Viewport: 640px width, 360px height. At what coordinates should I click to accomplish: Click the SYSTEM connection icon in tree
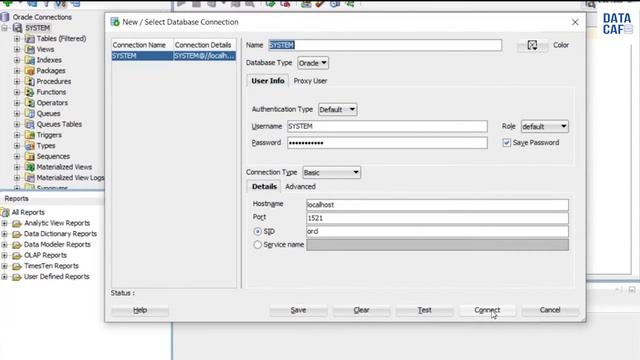pyautogui.click(x=18, y=28)
